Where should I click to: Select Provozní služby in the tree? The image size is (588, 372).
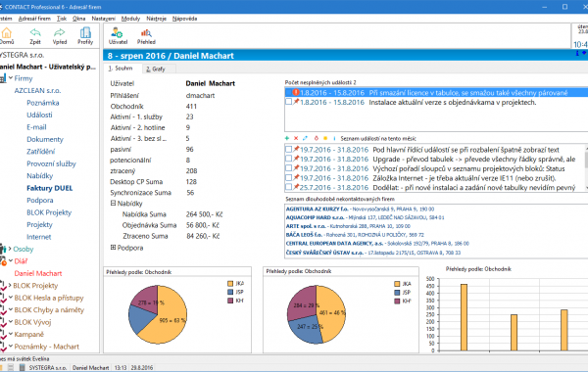tap(51, 163)
